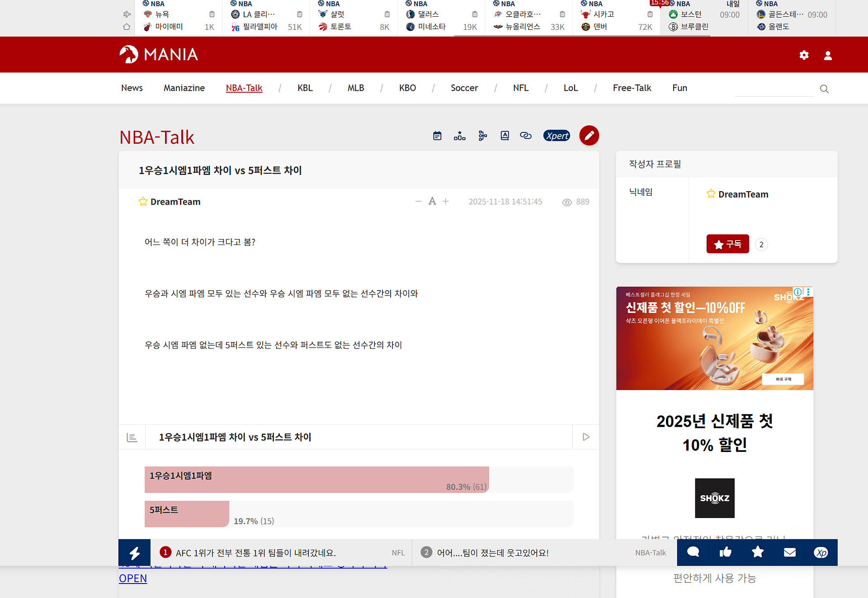
Task: Increase font size with plus button
Action: [446, 202]
